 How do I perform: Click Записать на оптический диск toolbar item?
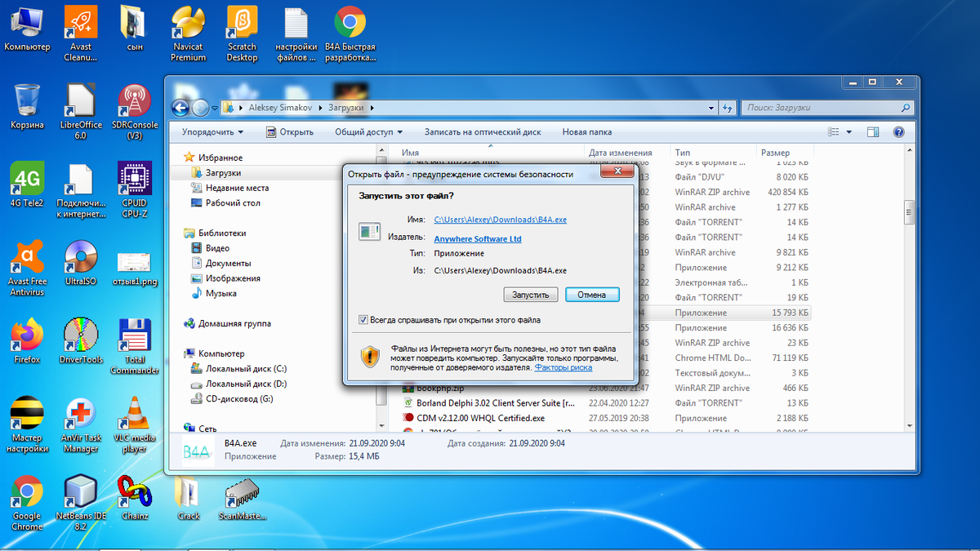483,131
